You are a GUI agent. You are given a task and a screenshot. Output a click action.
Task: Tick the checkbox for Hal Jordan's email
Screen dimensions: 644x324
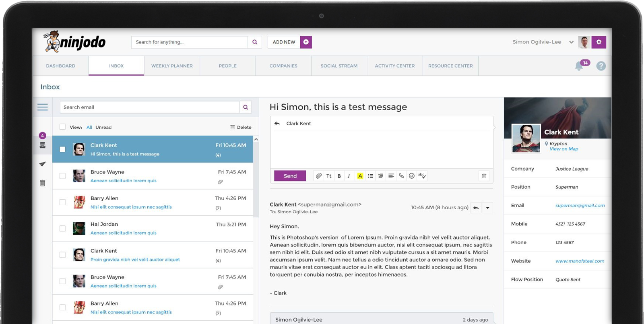tap(62, 228)
